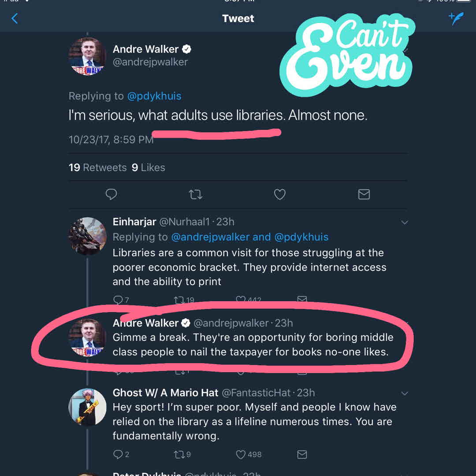Open Ghost W/ A Mario Hat avatar

(x=88, y=407)
